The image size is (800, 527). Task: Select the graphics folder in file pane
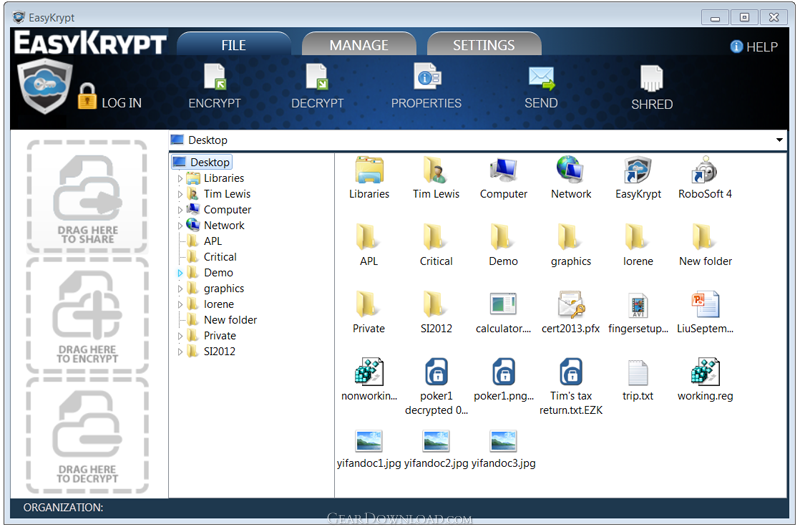[x=569, y=237]
